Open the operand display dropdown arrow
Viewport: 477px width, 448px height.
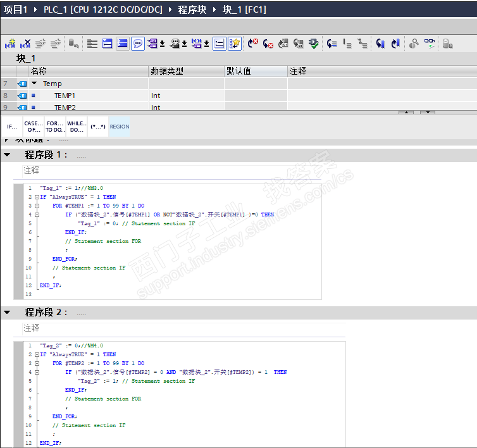pos(163,44)
